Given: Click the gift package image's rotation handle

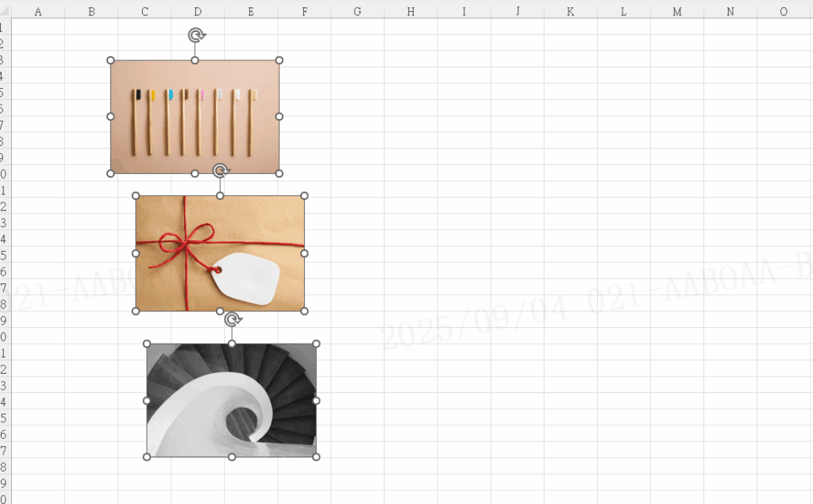Looking at the screenshot, I should coord(221,171).
